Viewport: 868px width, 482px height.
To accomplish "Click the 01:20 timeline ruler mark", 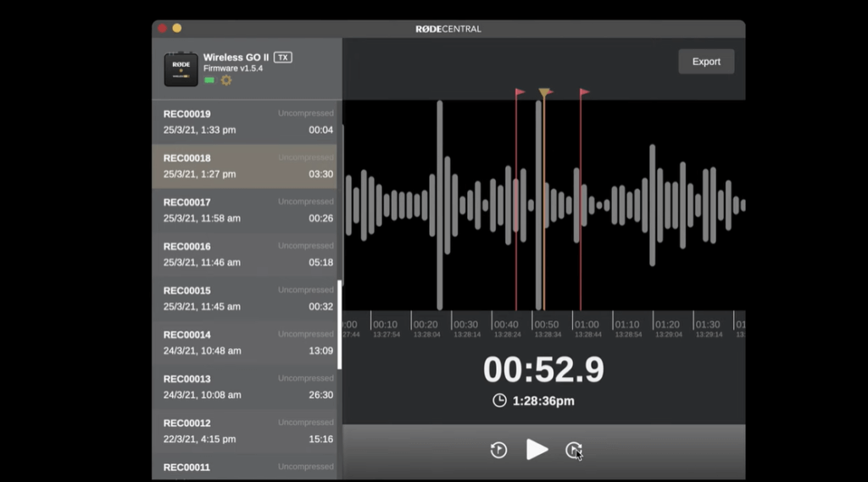I will click(668, 324).
